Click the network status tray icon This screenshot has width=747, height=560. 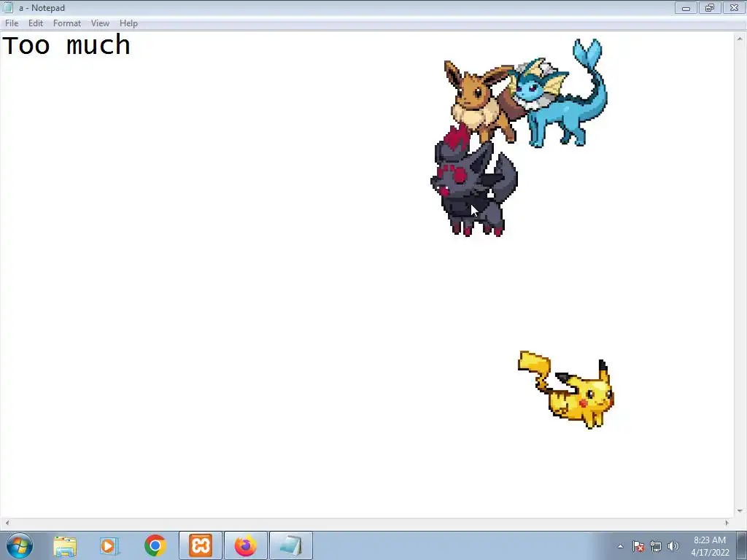656,546
